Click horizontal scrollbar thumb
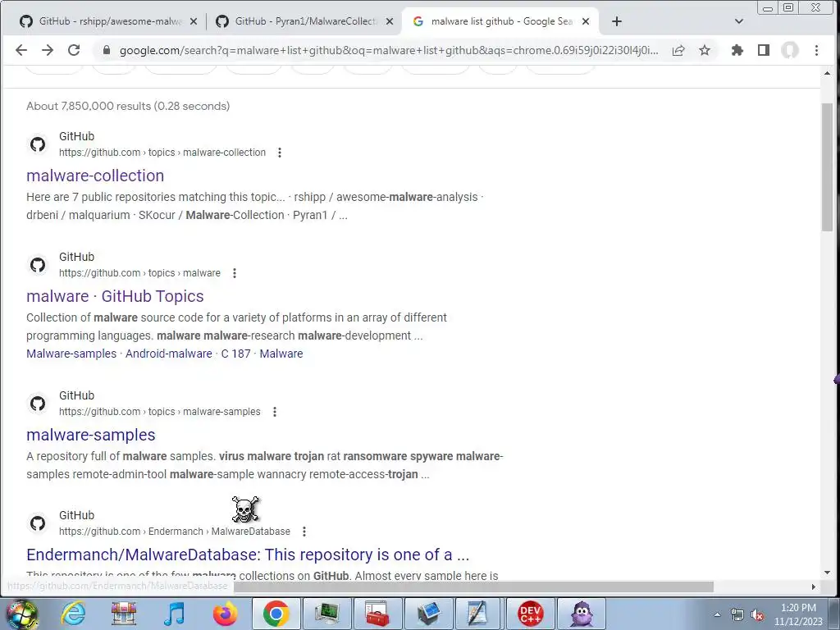 (x=474, y=587)
